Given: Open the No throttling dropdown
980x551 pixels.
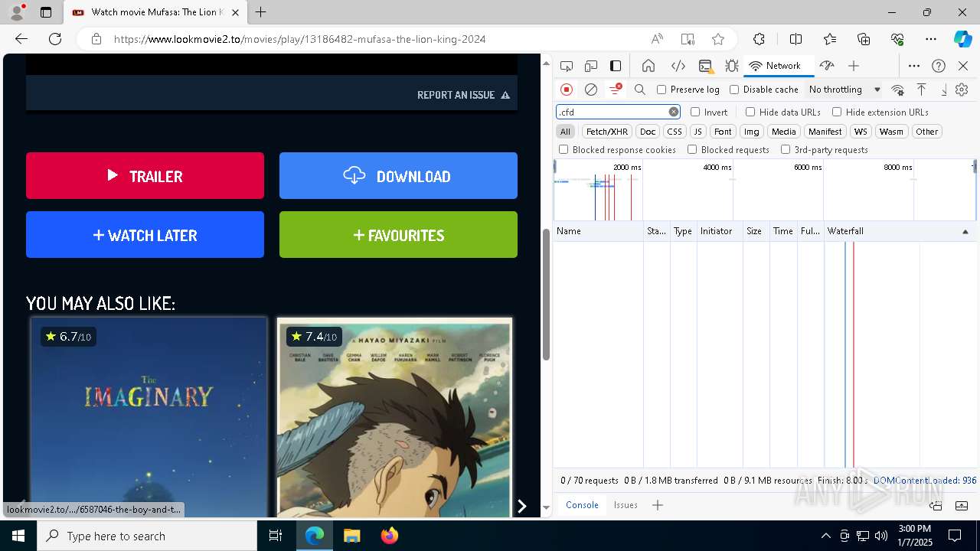Looking at the screenshot, I should [x=844, y=90].
